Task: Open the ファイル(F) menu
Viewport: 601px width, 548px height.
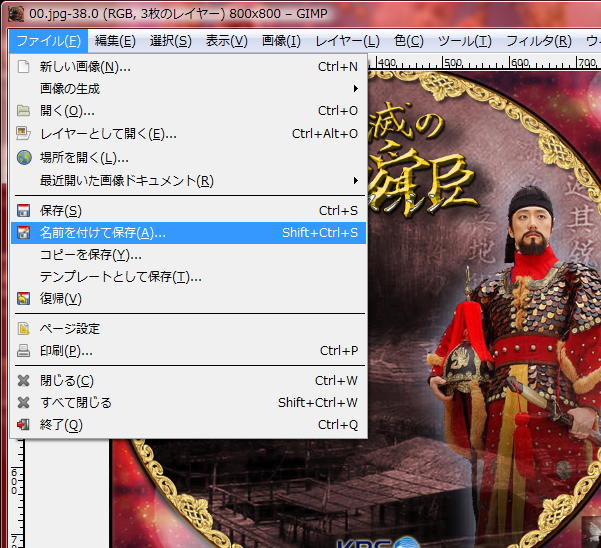Action: (x=49, y=41)
